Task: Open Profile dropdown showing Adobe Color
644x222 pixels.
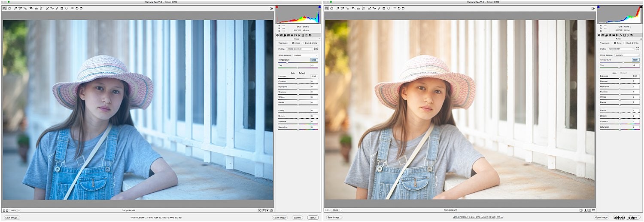Action: point(622,49)
